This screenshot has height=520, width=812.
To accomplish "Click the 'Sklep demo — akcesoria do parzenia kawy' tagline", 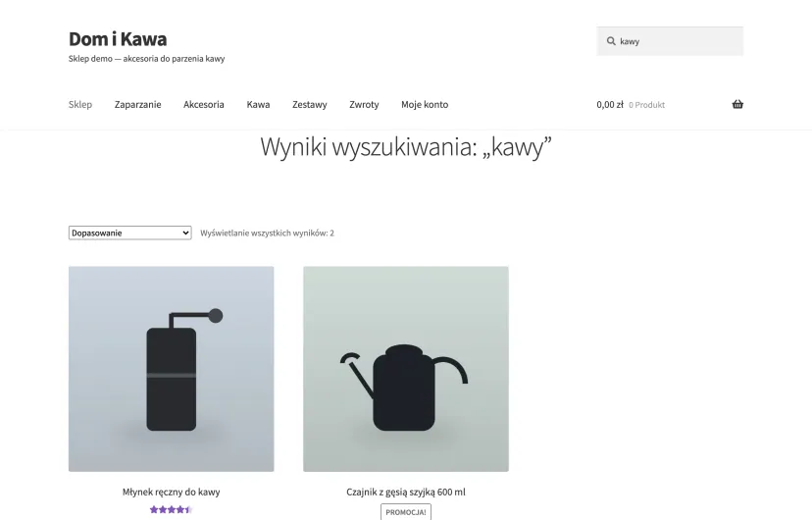I will point(146,59).
